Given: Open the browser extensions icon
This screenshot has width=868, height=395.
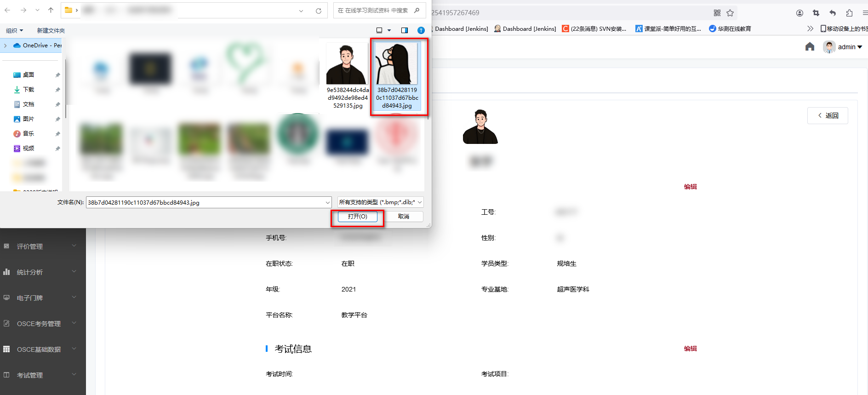Looking at the screenshot, I should (849, 13).
